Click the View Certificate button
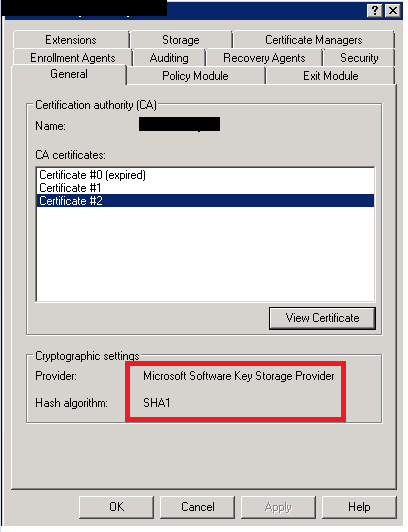The width and height of the screenshot is (408, 532). [x=322, y=318]
